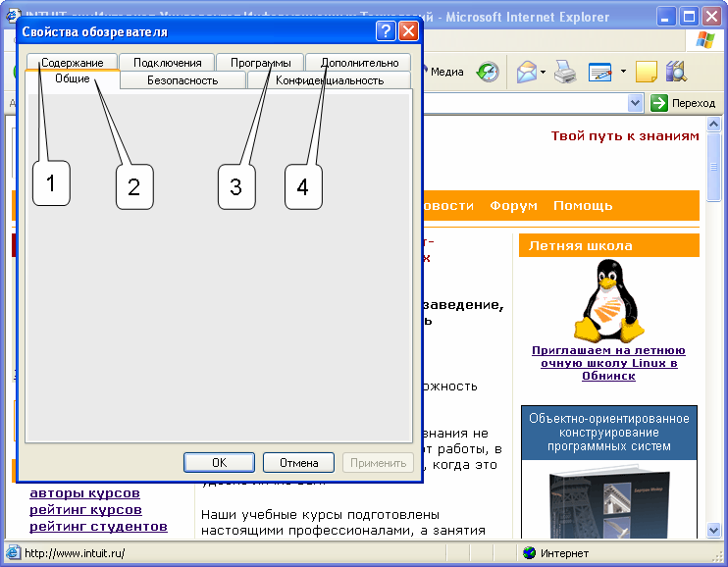Click the Edit page icon in toolbar
The image size is (728, 567).
click(x=599, y=72)
